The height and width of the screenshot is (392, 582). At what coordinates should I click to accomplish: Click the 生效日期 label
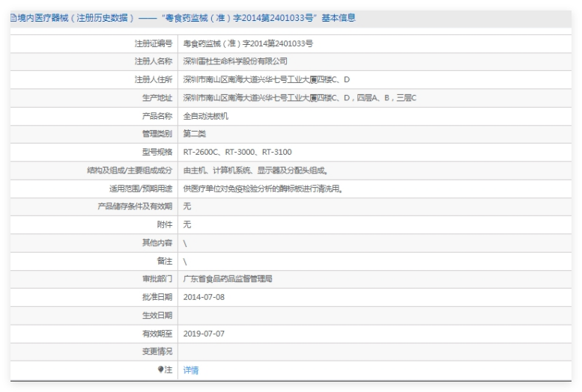[157, 315]
